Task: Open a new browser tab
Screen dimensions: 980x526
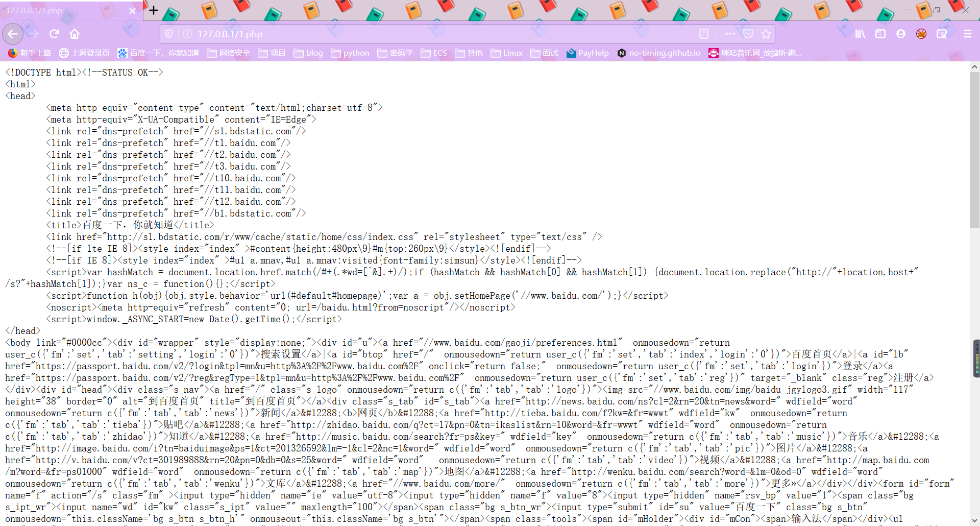Action: pos(154,10)
